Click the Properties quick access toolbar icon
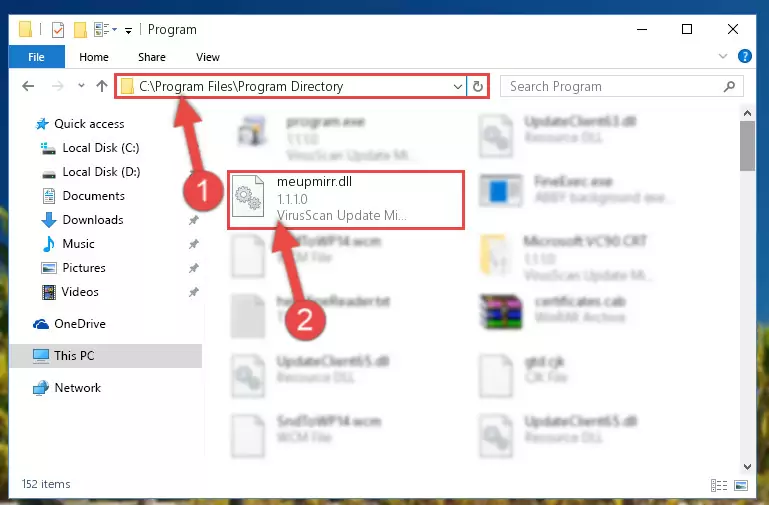This screenshot has width=769, height=505. (58, 30)
